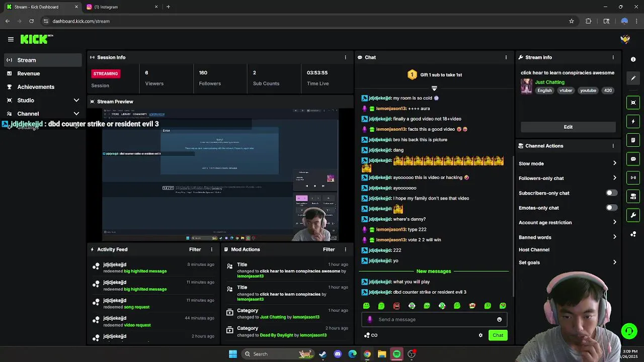Viewport: 644px width, 362px height.
Task: Open the Activity Feed Filter
Action: point(195,249)
